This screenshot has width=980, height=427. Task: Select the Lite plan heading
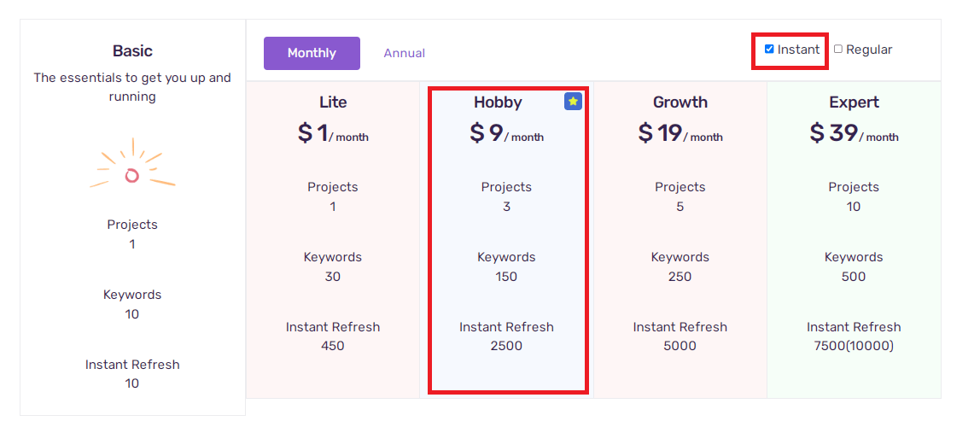[333, 102]
